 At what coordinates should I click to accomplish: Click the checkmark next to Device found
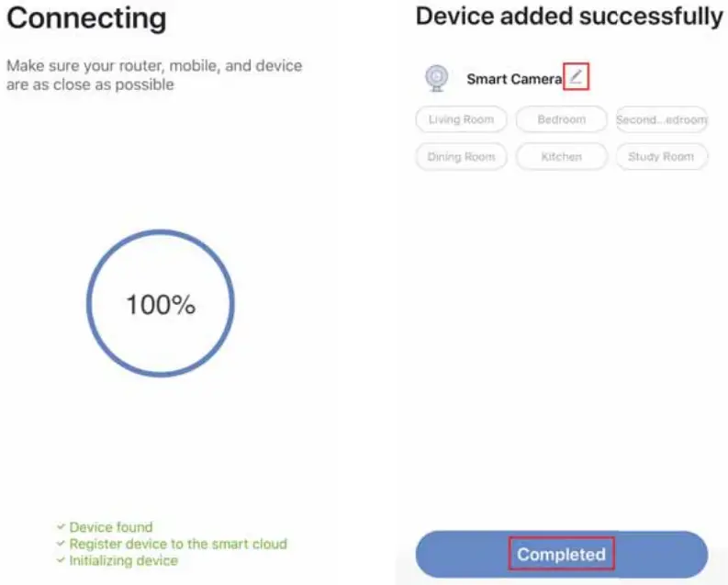[61, 527]
